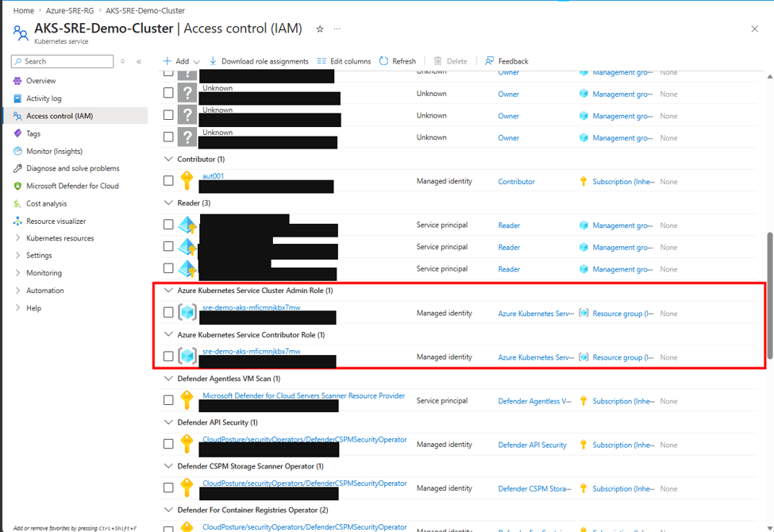Collapse Azure Kubernetes Service Contributor Role group
This screenshot has width=774, height=532.
(168, 334)
